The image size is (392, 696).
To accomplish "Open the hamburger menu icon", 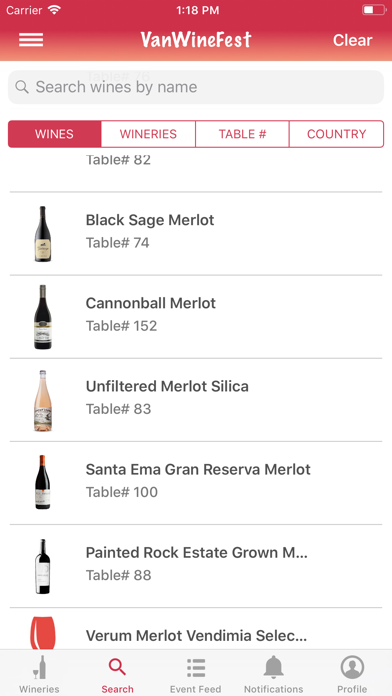I will point(31,40).
